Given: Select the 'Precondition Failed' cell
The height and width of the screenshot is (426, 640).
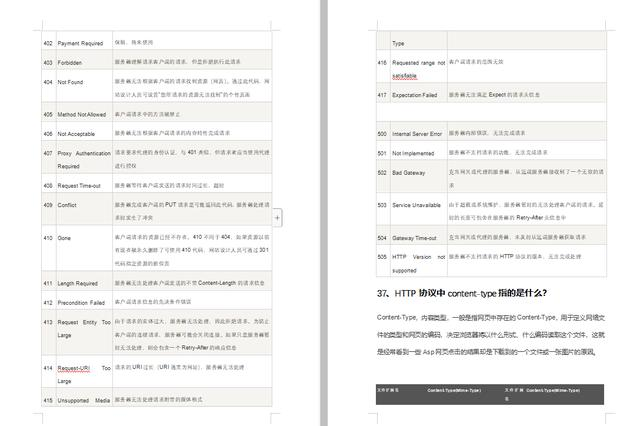Looking at the screenshot, I should (84, 300).
